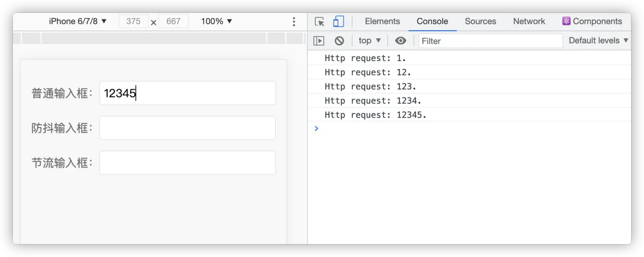Viewport: 644px width, 257px height.
Task: Click the 375 viewport width field
Action: click(x=134, y=21)
